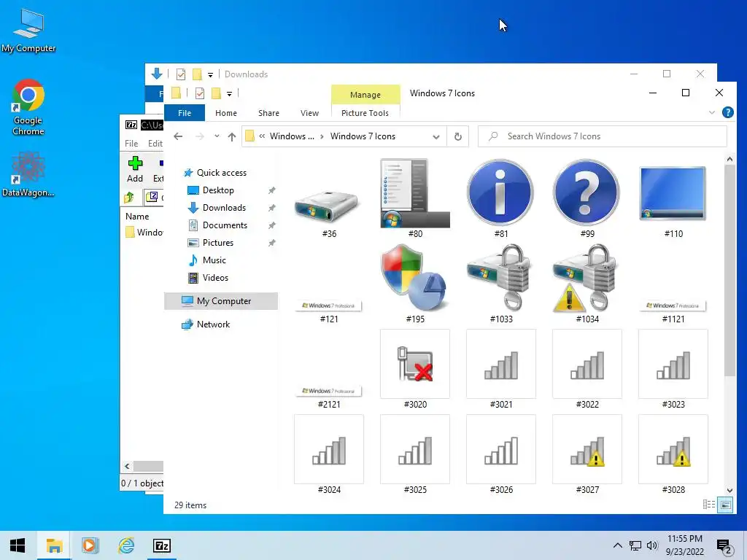Open the View ribbon tab

point(309,113)
